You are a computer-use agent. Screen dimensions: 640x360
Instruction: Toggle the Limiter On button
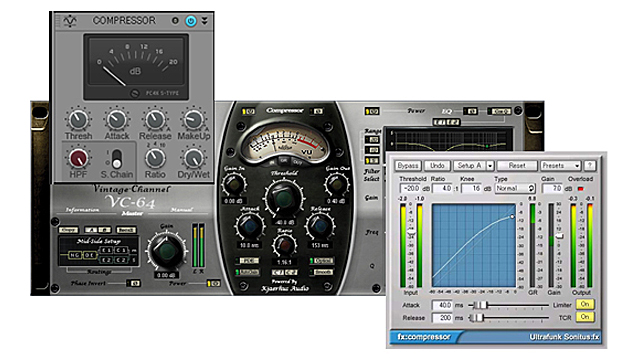click(585, 304)
